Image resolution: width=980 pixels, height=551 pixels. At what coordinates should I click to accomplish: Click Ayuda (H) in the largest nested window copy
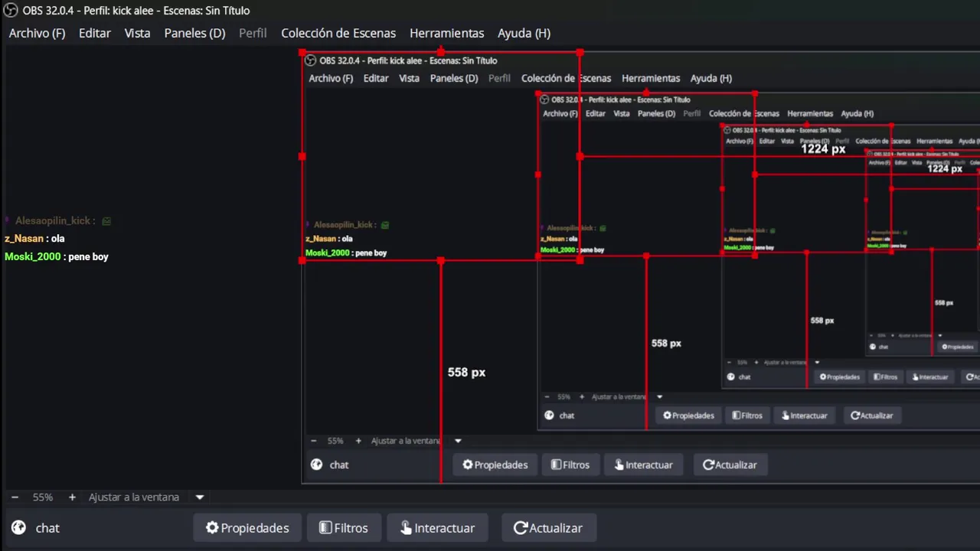tap(711, 78)
